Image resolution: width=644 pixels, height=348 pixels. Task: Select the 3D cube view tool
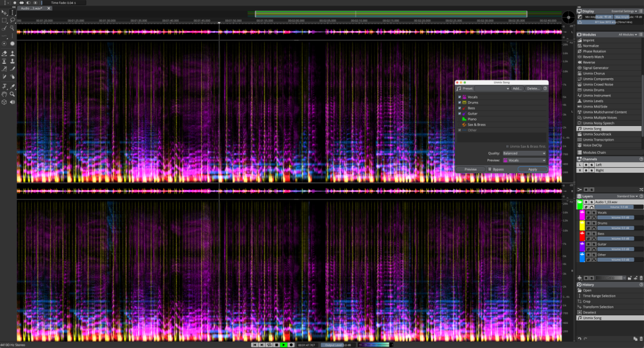(4, 102)
